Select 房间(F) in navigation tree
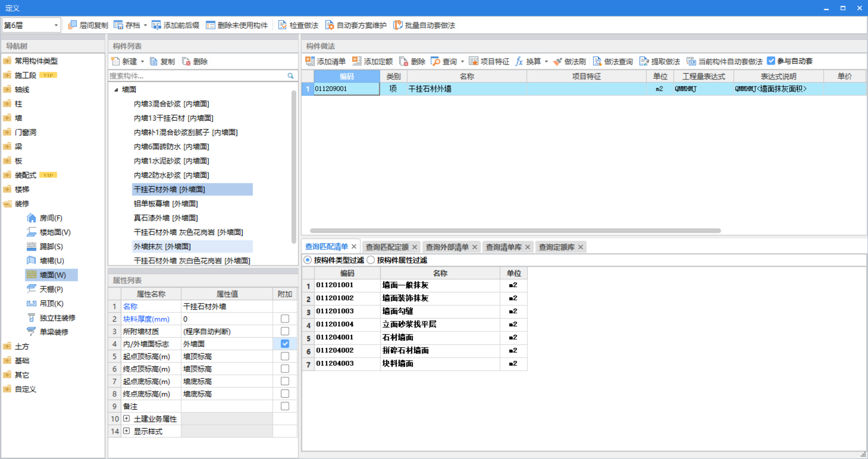This screenshot has height=459, width=868. 51,218
